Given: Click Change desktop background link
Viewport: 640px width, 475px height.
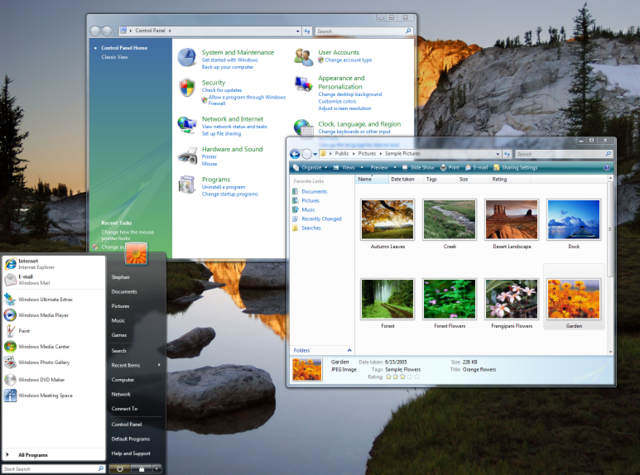Looking at the screenshot, I should pyautogui.click(x=350, y=94).
